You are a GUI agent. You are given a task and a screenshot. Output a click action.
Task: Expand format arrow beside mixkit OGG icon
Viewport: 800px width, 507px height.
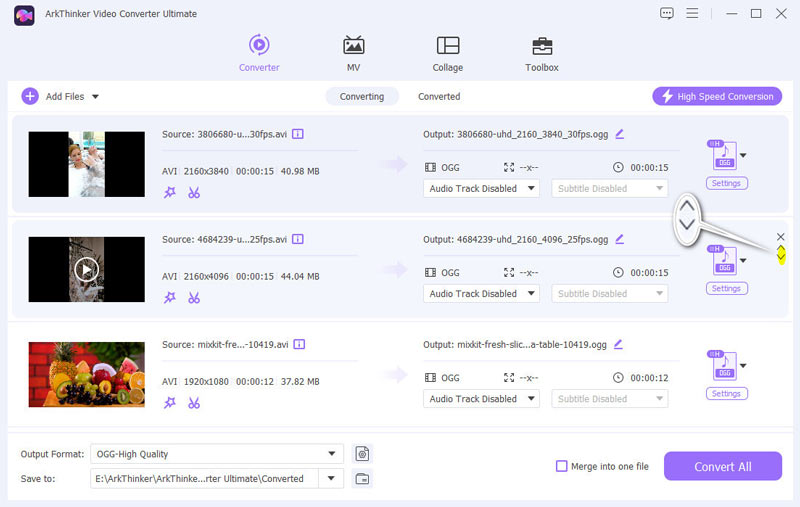(743, 366)
